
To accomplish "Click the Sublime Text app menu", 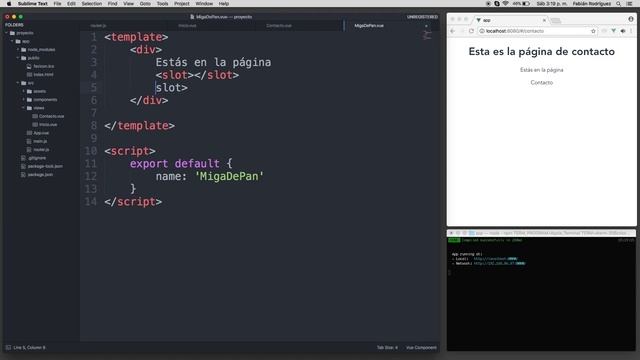I will pos(33,4).
